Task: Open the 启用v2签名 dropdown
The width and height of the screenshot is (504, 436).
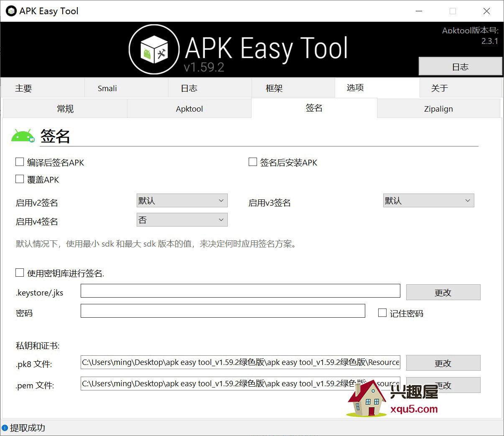Action: tap(182, 201)
